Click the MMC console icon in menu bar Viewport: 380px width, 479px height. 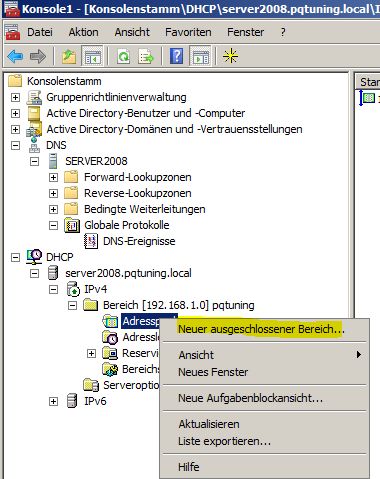click(x=13, y=32)
